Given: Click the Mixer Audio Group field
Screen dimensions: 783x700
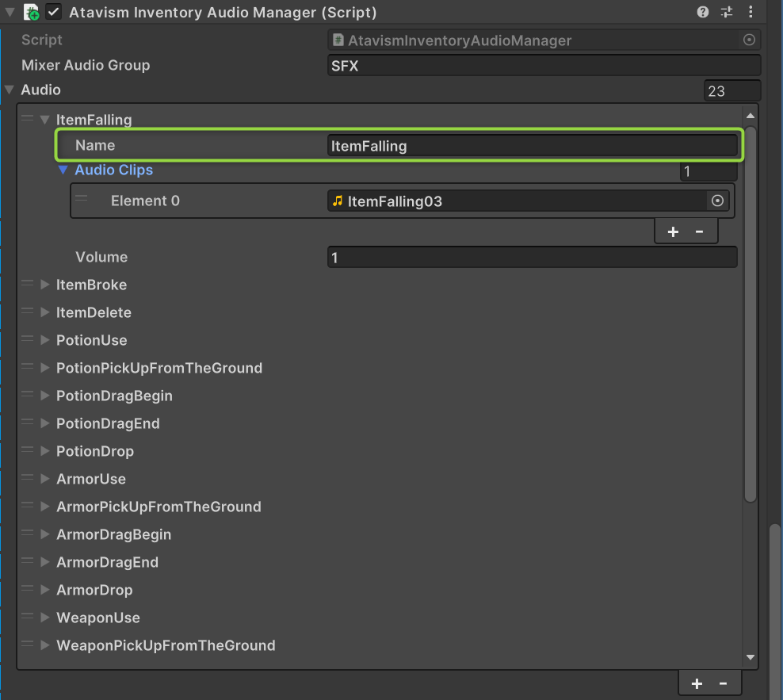Looking at the screenshot, I should coord(544,66).
